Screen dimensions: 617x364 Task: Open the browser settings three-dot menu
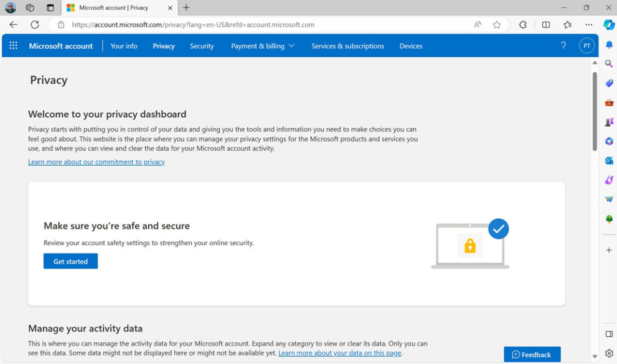[589, 25]
